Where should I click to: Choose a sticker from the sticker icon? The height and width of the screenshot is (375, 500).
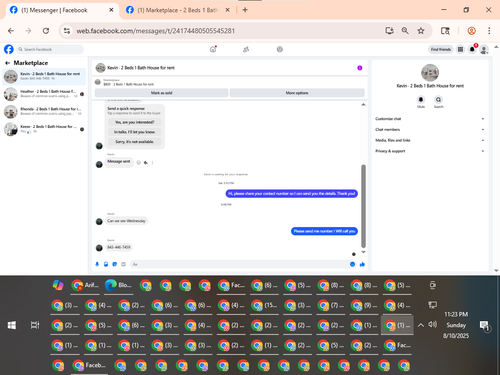[x=115, y=264]
